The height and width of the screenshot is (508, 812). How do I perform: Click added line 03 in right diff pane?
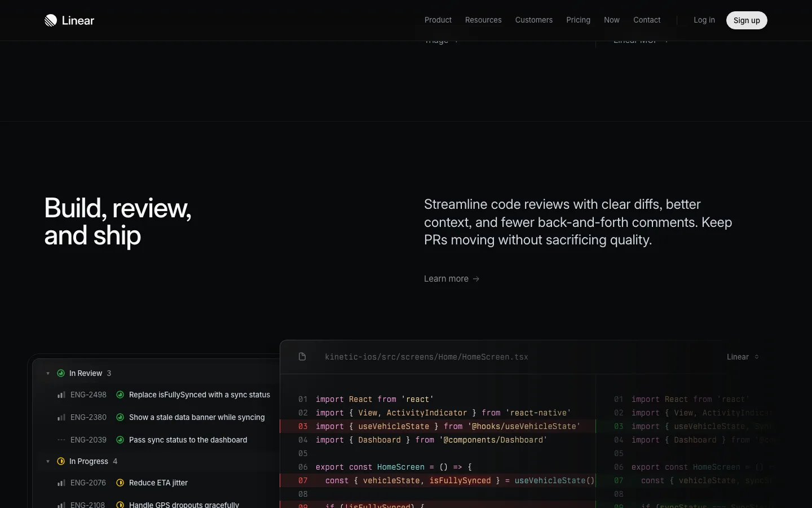tap(685, 426)
